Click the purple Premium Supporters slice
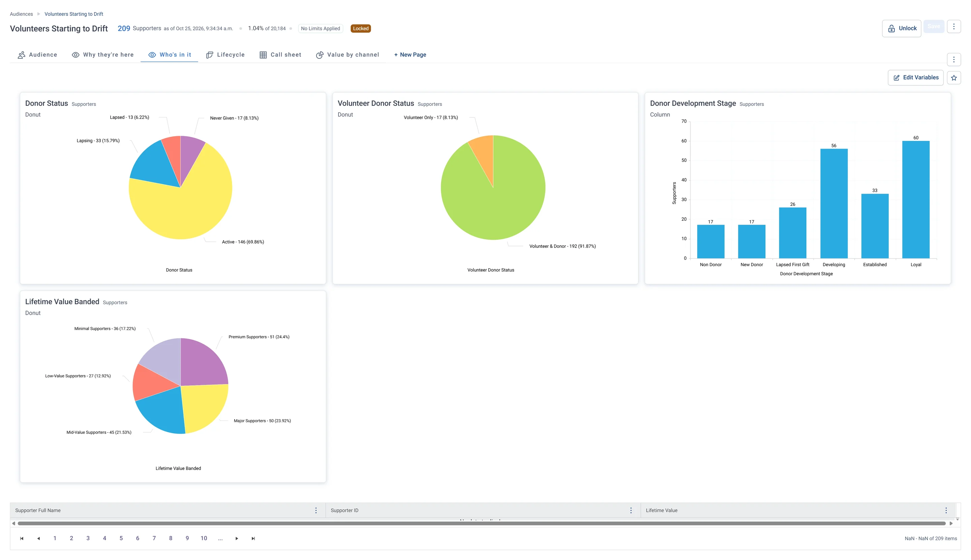The image size is (971, 560). (x=202, y=364)
